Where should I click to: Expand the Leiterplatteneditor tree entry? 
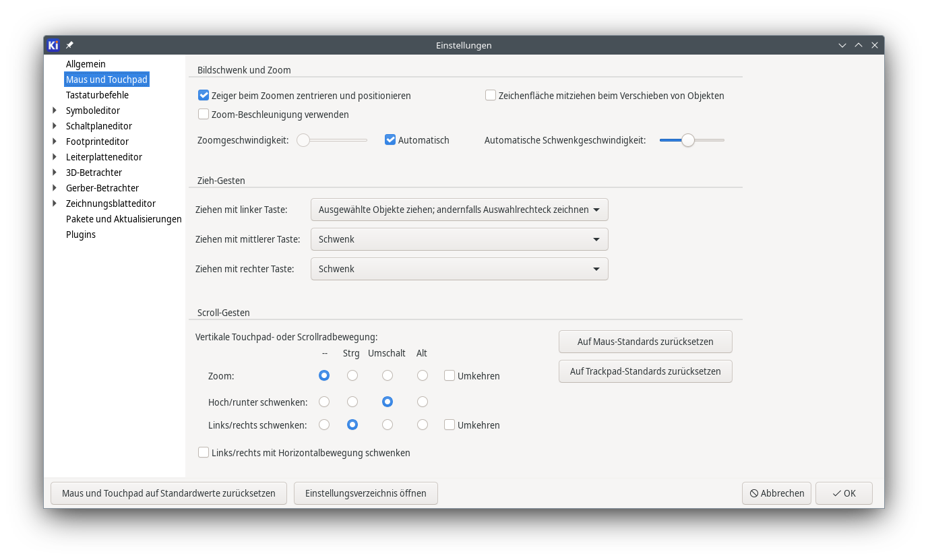click(55, 157)
